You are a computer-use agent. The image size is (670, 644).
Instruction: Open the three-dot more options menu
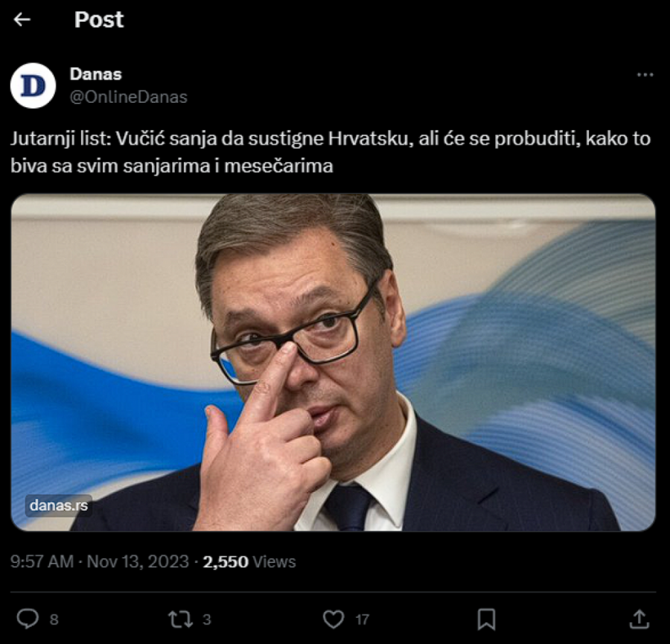[645, 75]
